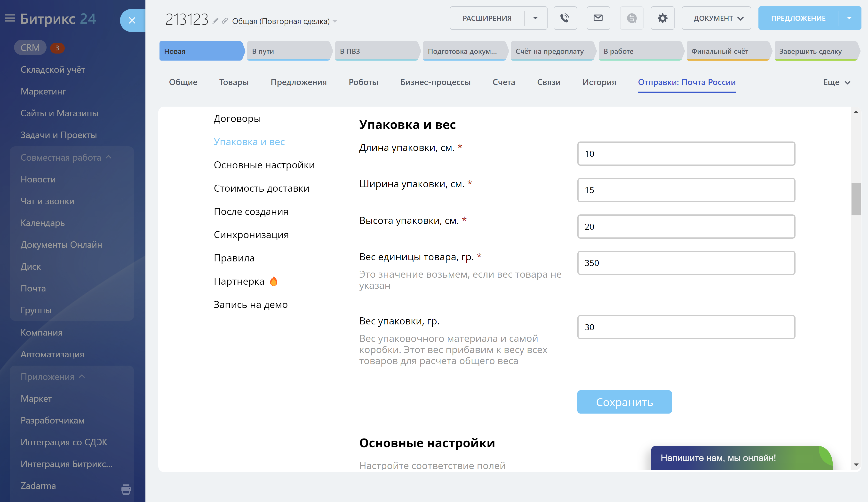Go to Основные настройки section
This screenshot has height=502, width=868.
pyautogui.click(x=264, y=165)
